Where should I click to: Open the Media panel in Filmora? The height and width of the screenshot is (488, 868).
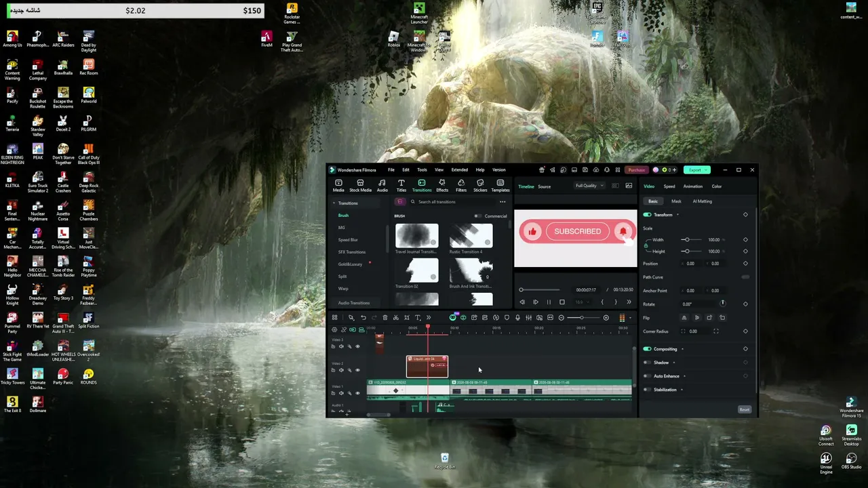coord(338,186)
